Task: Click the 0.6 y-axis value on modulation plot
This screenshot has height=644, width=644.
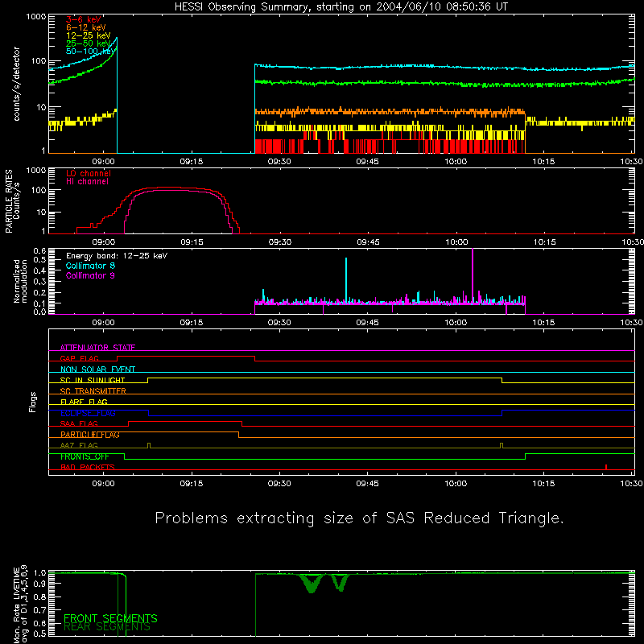Action: [39, 250]
